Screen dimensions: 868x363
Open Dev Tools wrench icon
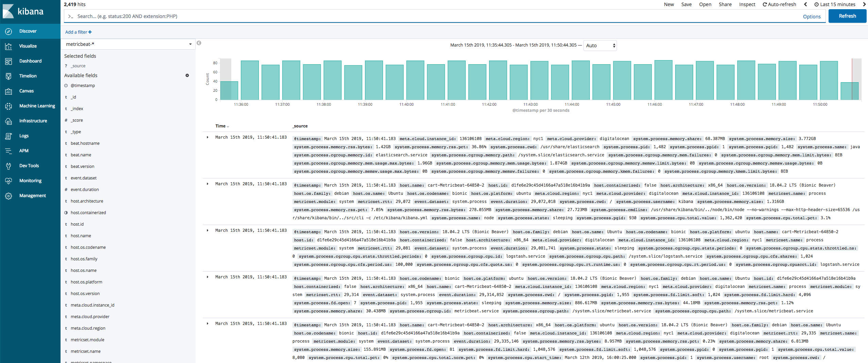(9, 166)
